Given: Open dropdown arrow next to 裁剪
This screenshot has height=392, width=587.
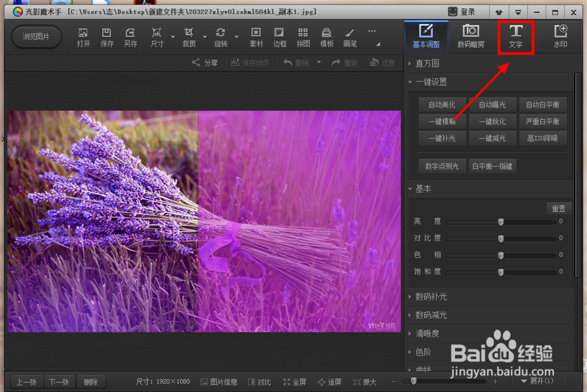Looking at the screenshot, I should [205, 37].
